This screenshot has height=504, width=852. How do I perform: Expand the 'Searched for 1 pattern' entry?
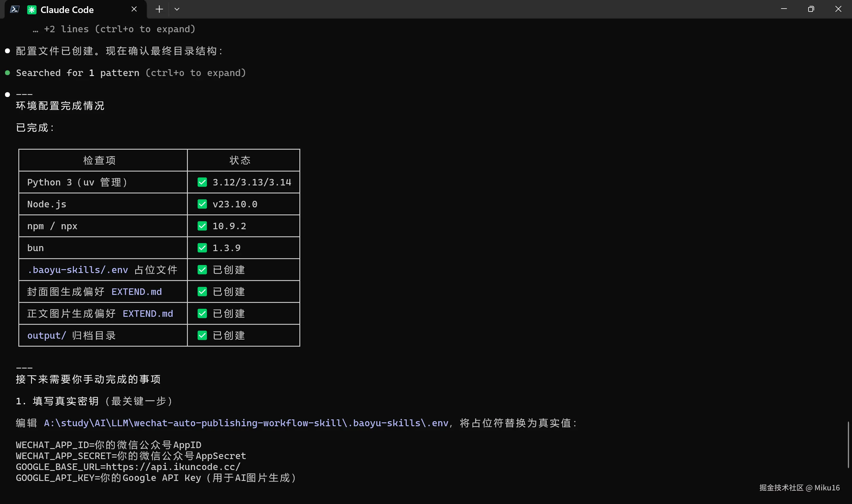[x=131, y=73]
